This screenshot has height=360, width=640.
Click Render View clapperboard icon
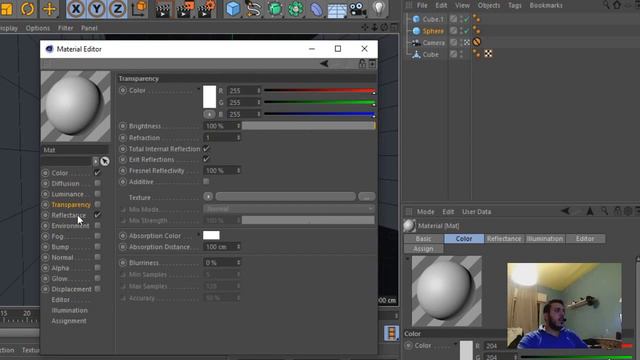(x=163, y=9)
